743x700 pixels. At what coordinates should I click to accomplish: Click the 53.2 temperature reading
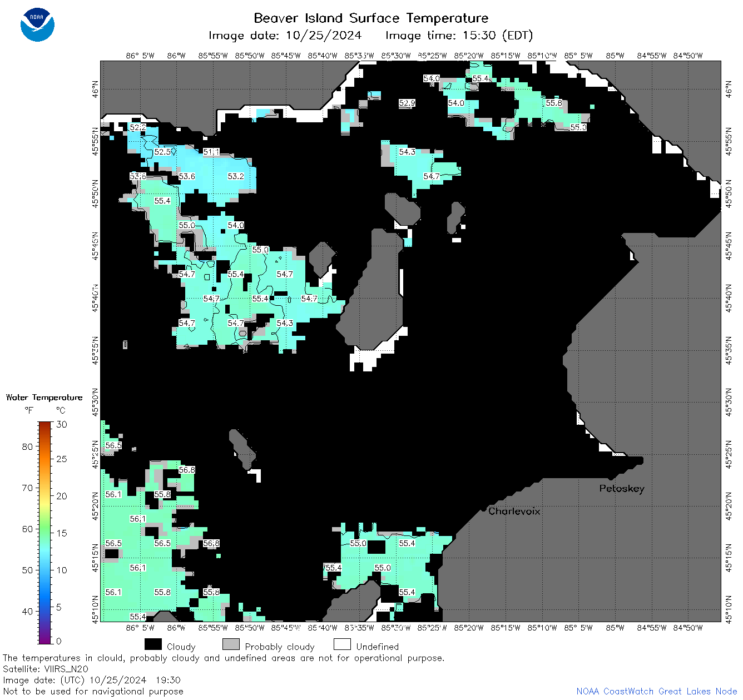click(236, 176)
